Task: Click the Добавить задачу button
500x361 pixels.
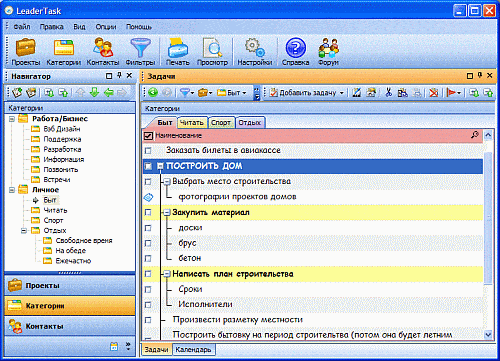Action: (303, 93)
